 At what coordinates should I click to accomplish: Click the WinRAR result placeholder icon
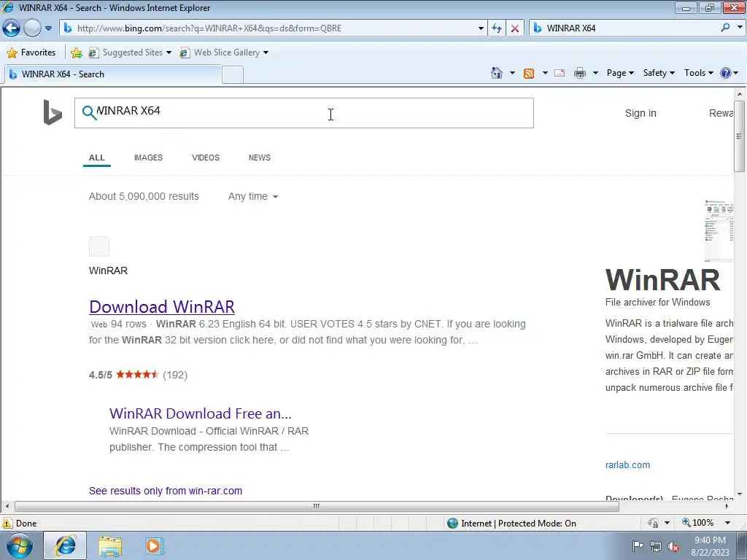[99, 246]
